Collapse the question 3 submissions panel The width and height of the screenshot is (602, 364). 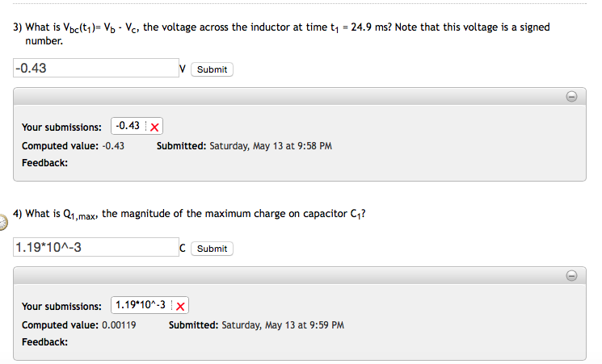(x=570, y=97)
